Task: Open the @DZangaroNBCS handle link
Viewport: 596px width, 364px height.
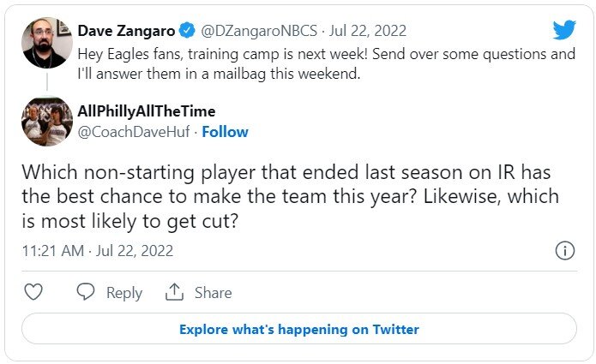Action: coord(258,31)
